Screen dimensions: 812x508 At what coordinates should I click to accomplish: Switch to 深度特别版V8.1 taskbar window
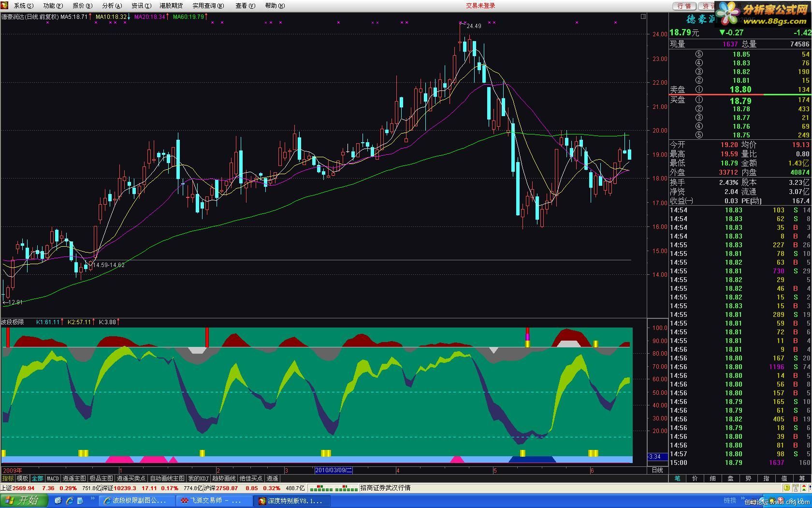click(x=292, y=501)
